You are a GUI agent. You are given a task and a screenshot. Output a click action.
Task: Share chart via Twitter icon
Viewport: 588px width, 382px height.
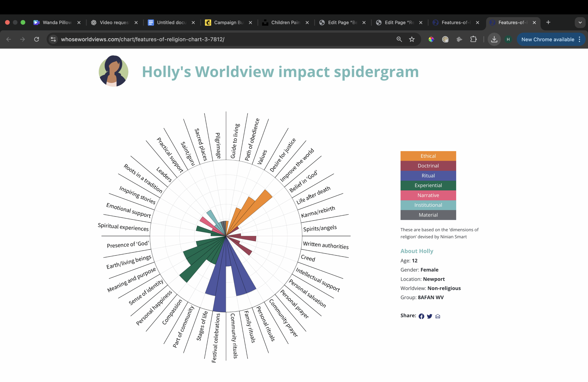pos(429,316)
